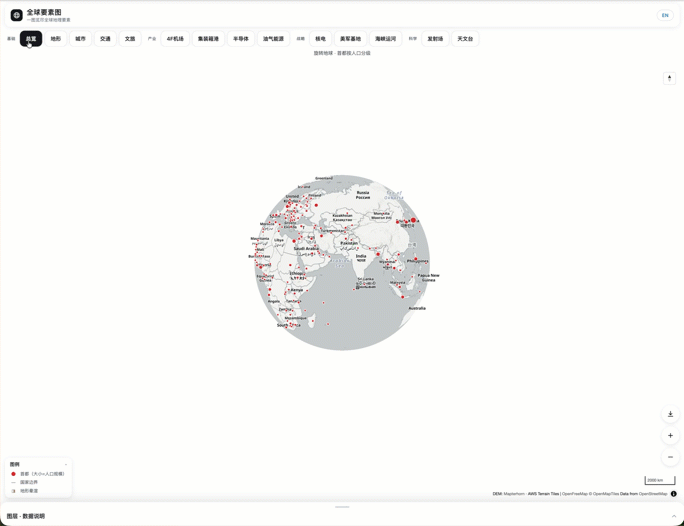
Task: Open the OpenMapTiles attribution link
Action: 605,494
